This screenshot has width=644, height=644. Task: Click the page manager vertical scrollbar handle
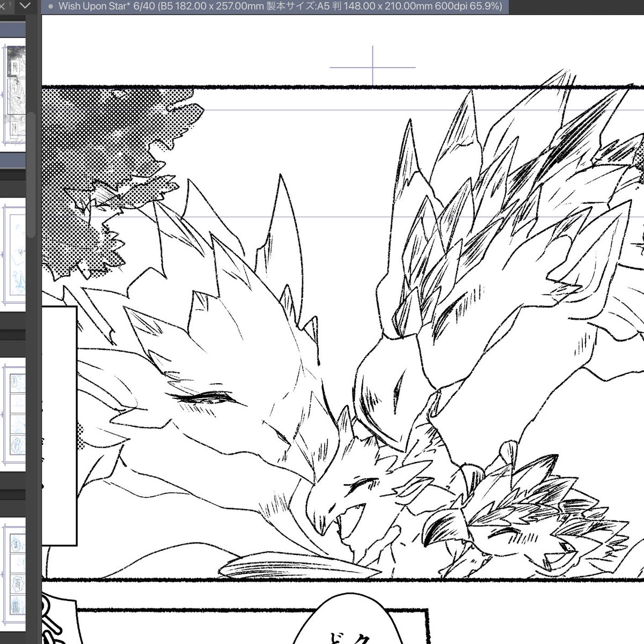[x=32, y=174]
